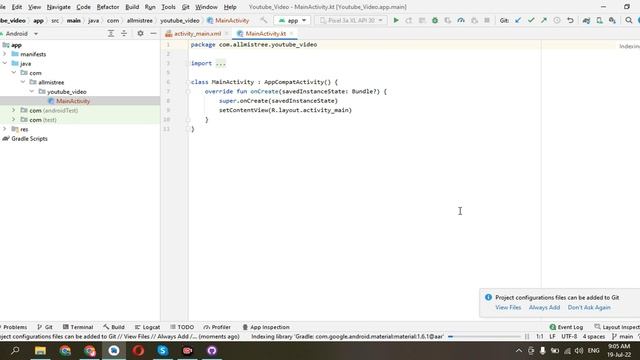Image resolution: width=640 pixels, height=360 pixels.
Task: Open the TODO tool window
Action: pos(182,327)
